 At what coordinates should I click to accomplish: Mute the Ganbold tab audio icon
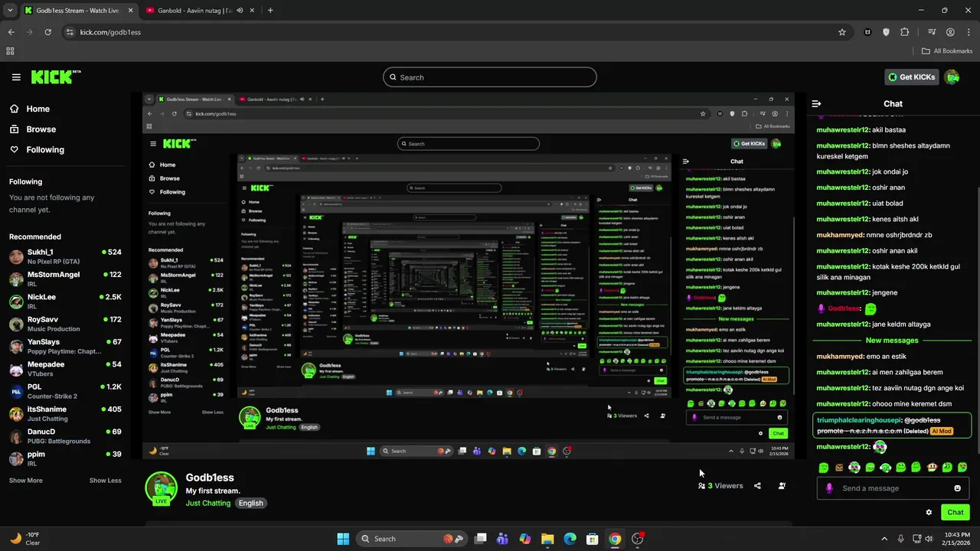tap(240, 11)
